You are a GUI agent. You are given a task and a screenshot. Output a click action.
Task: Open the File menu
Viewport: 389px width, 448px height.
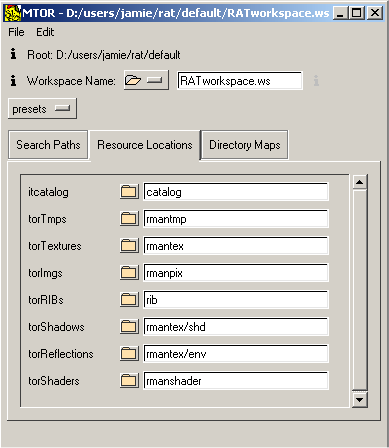[x=16, y=32]
